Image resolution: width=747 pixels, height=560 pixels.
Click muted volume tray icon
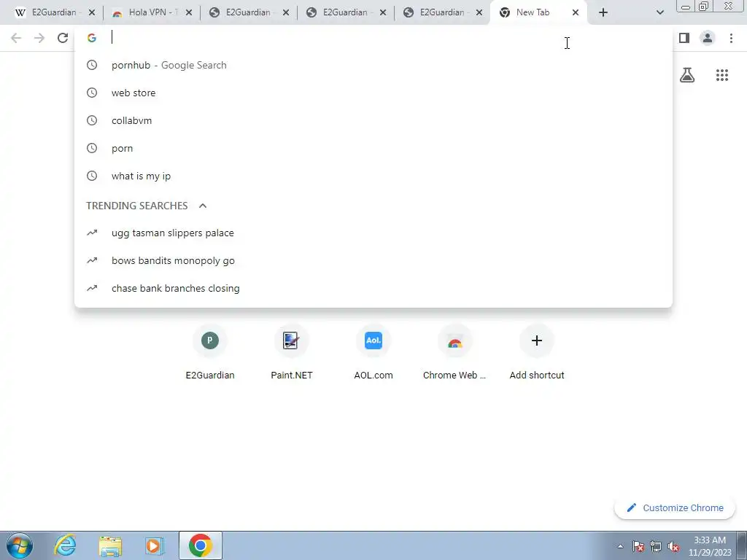tap(673, 547)
